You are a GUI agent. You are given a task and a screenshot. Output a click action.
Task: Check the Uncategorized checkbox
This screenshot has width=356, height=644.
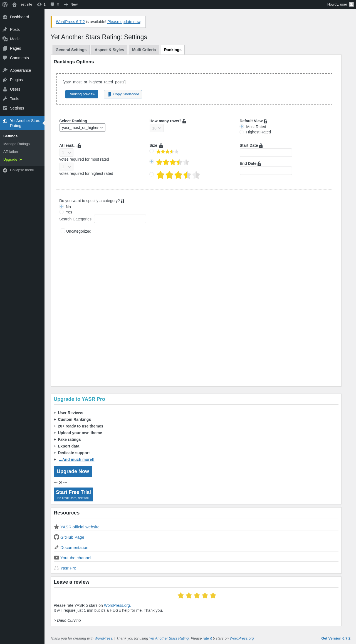(63, 231)
